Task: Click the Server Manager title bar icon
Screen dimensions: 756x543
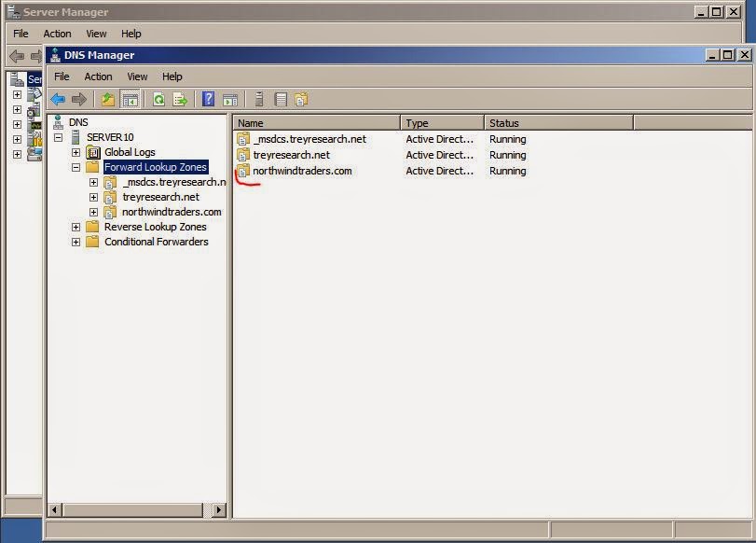Action: (13, 12)
